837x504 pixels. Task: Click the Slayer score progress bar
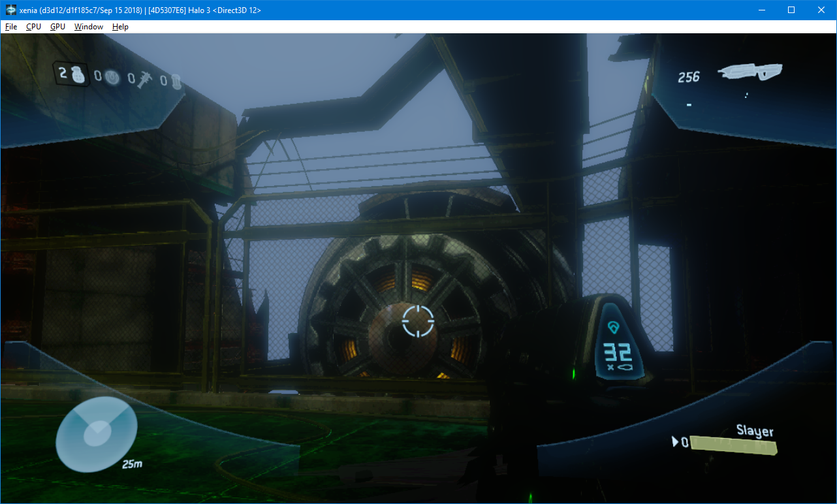[x=734, y=445]
